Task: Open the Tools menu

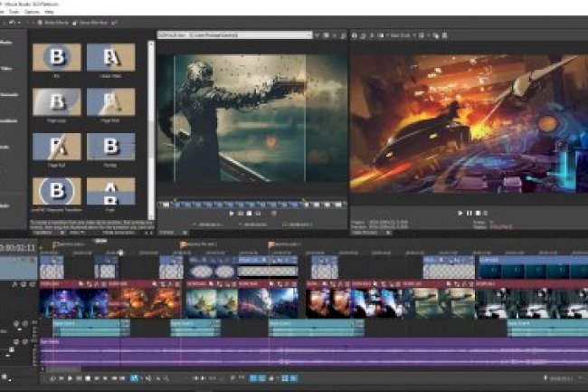Action: 14,12
